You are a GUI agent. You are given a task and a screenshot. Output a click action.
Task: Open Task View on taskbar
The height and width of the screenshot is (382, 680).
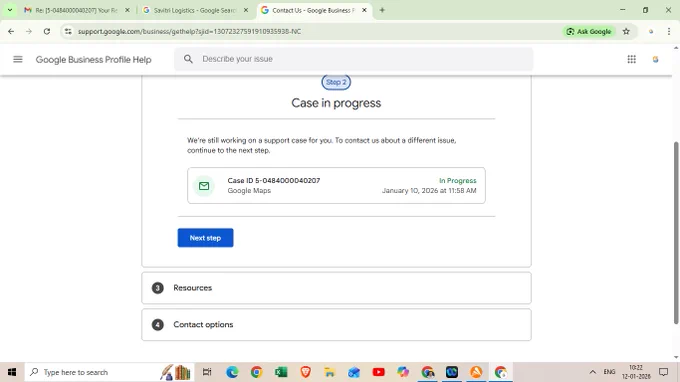pyautogui.click(x=207, y=372)
